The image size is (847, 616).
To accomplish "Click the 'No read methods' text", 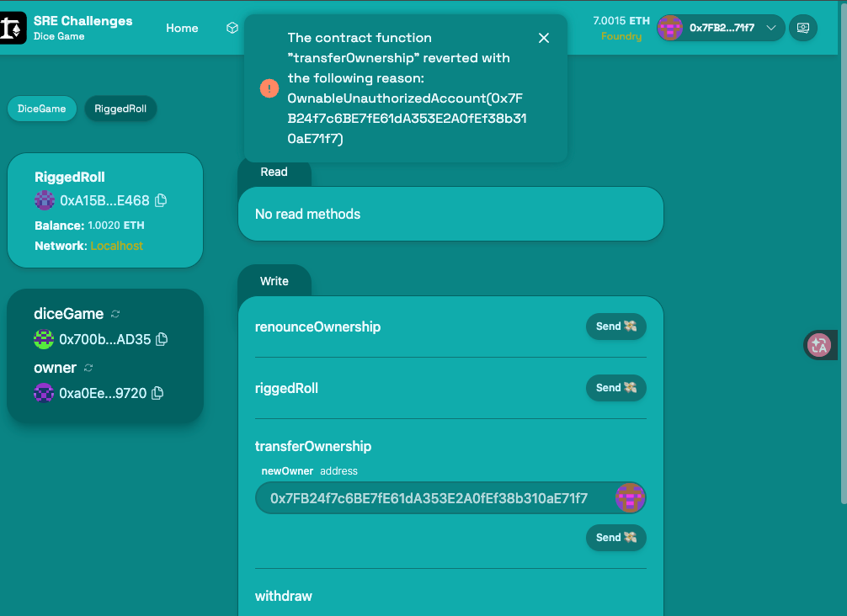I will tap(307, 215).
